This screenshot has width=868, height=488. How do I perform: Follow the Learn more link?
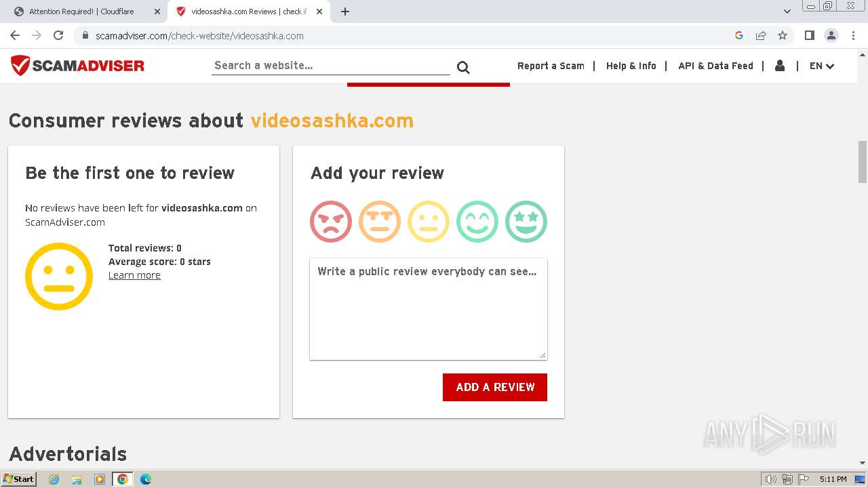pos(134,275)
